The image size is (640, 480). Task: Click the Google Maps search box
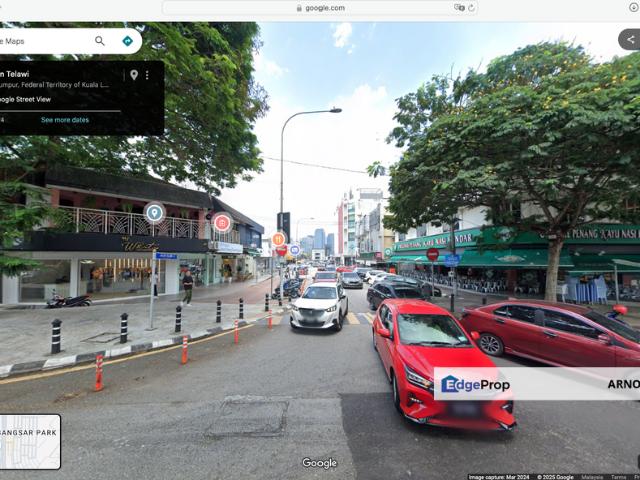click(45, 41)
